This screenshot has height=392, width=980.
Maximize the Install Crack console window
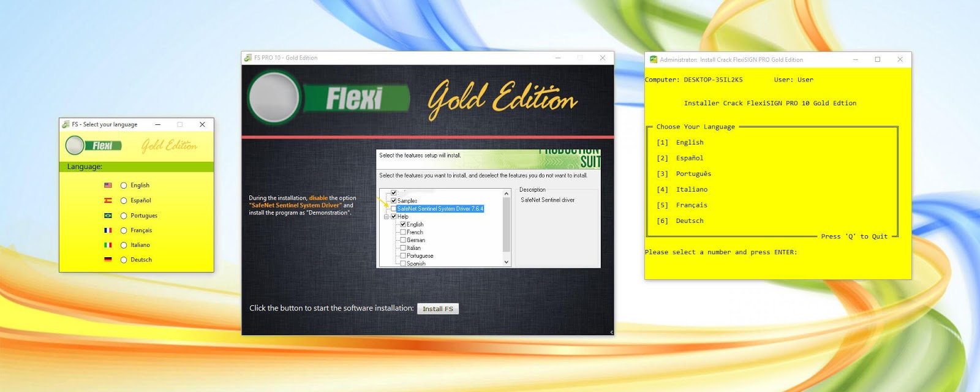878,59
